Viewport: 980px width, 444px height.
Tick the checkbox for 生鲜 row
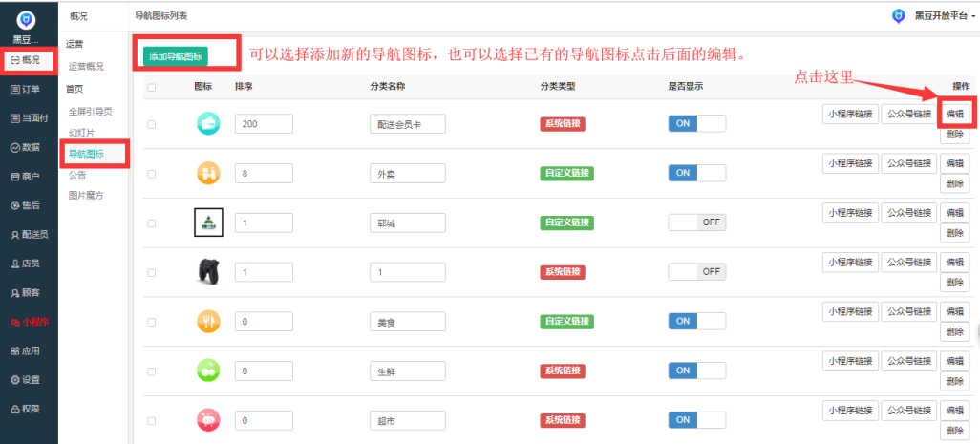[x=151, y=371]
